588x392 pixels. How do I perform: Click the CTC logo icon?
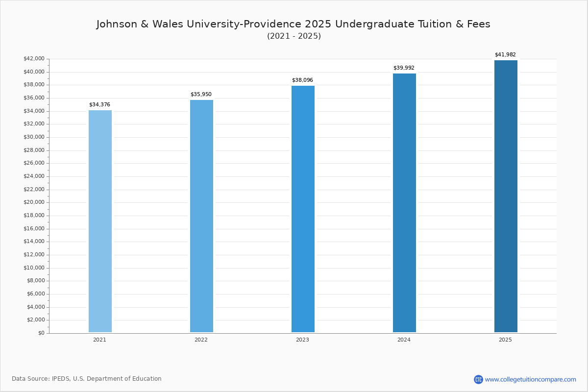(478, 378)
